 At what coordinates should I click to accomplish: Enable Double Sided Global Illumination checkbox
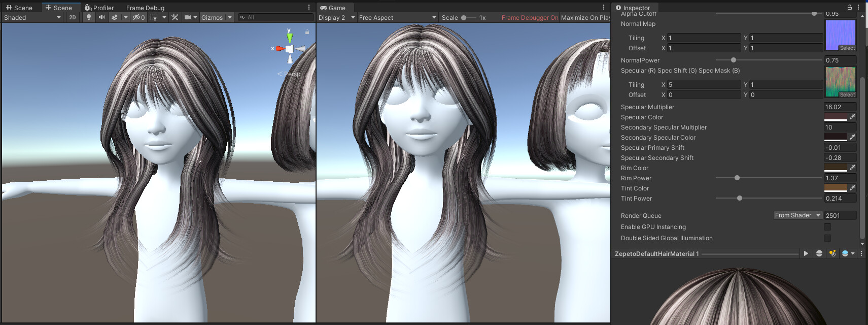[827, 238]
